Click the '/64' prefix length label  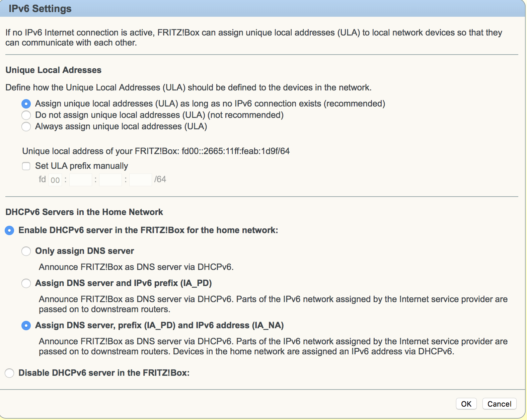pos(160,180)
